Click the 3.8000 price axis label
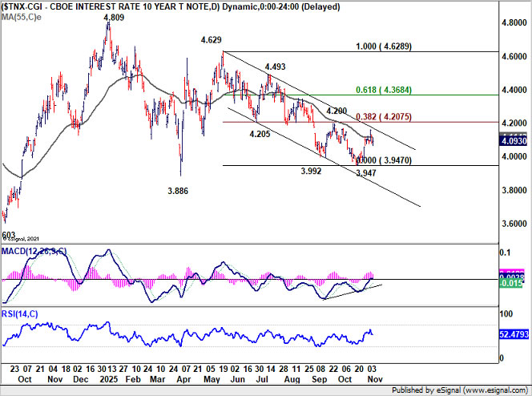 pos(514,190)
